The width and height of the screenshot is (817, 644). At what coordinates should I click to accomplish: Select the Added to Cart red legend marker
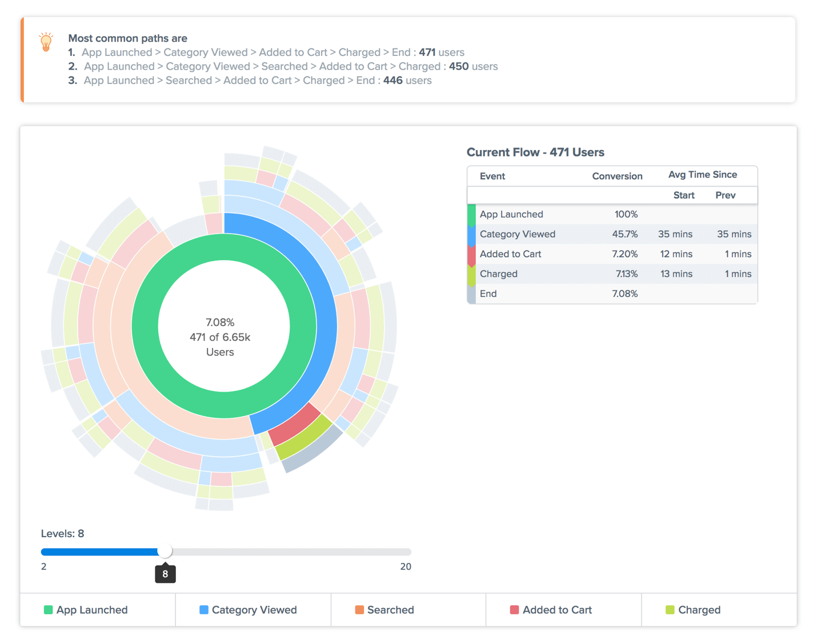coord(514,610)
